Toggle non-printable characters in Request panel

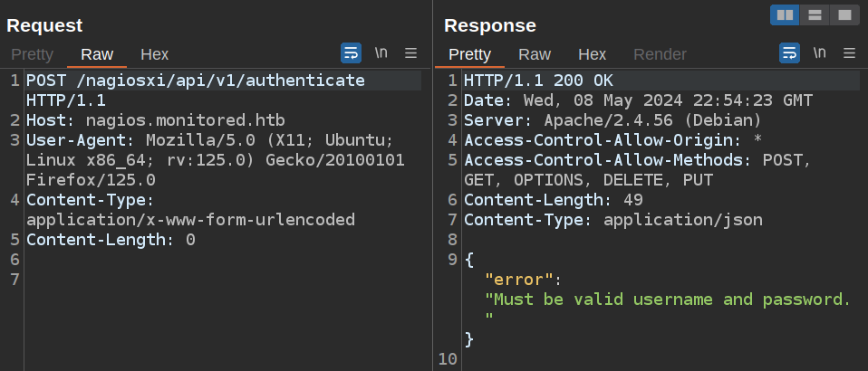point(381,52)
